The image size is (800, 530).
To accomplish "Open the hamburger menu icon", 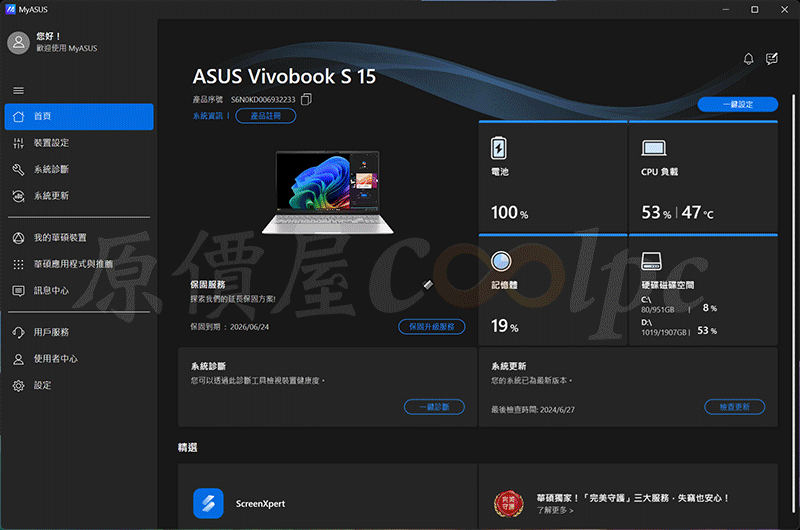I will [x=18, y=91].
